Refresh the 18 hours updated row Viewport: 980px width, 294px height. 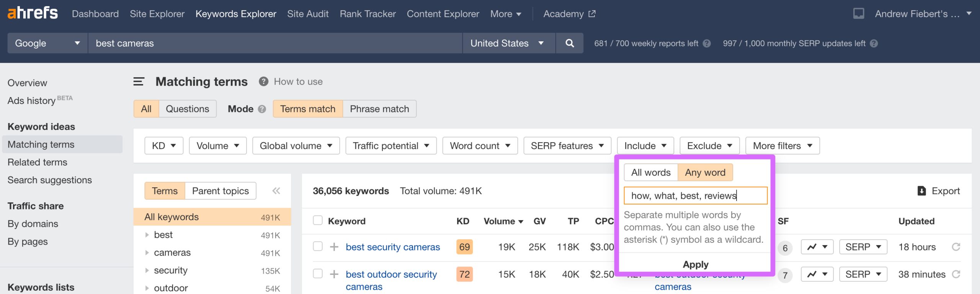point(956,247)
